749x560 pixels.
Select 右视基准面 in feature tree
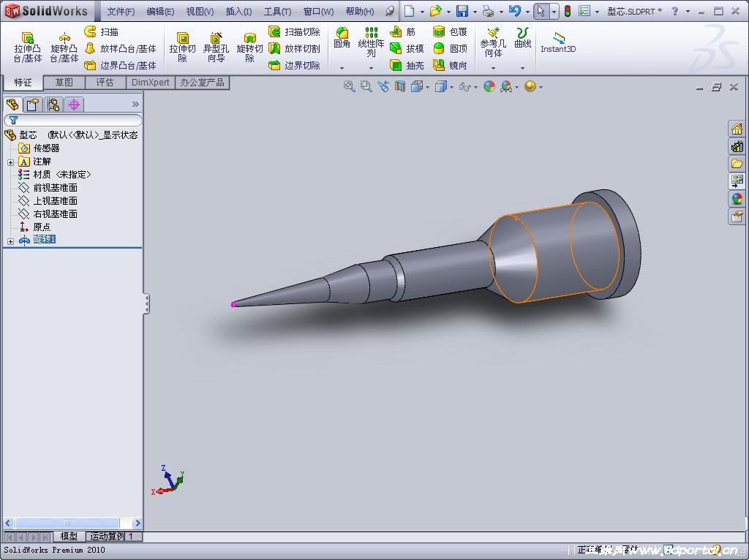[48, 214]
